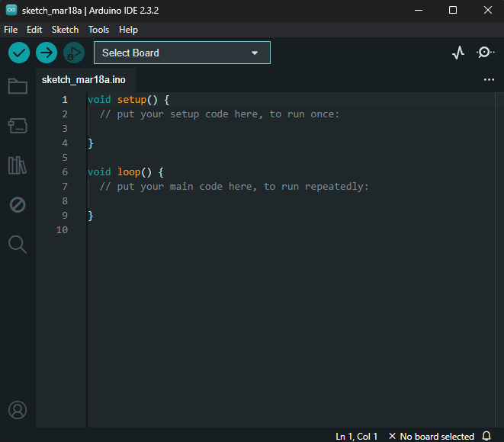This screenshot has height=442, width=504.
Task: Open the tab options ellipsis menu
Action: 489,79
